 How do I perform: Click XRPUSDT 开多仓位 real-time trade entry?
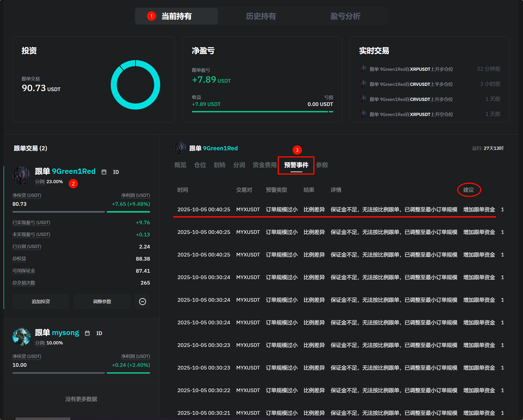click(411, 69)
